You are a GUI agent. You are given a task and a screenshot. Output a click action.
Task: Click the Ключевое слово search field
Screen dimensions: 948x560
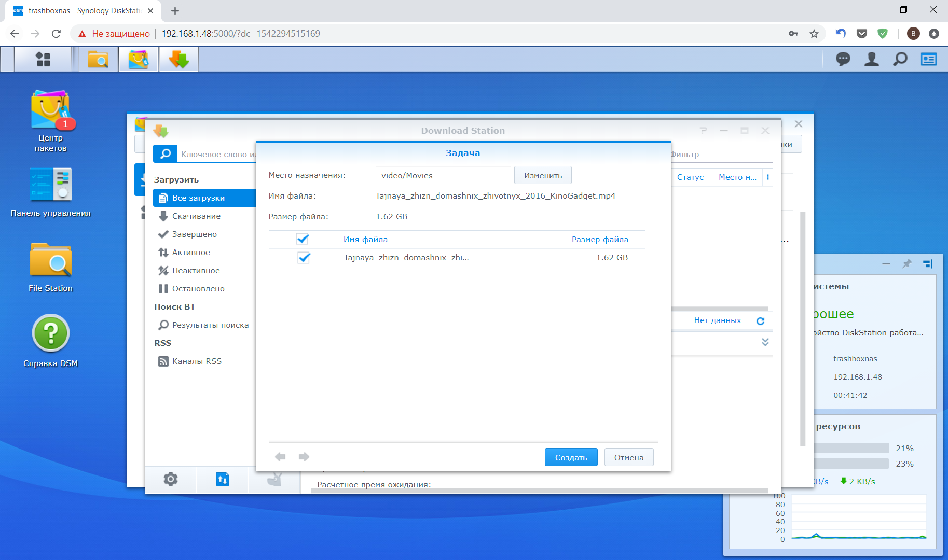(x=217, y=154)
